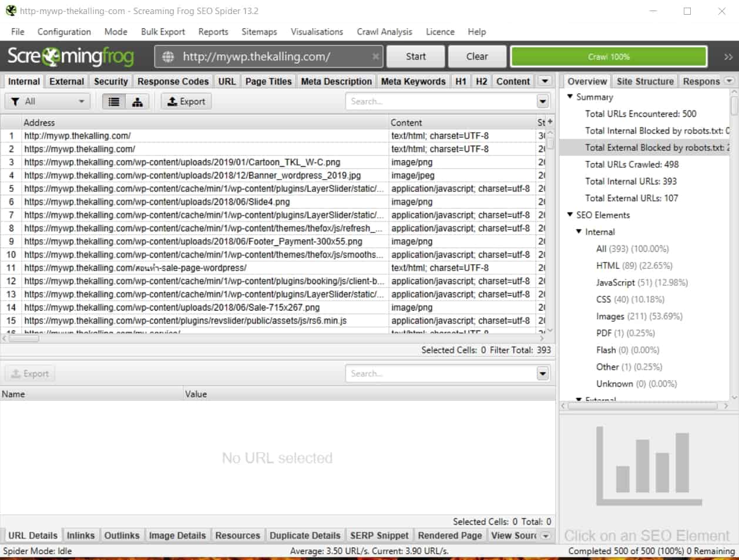Image resolution: width=739 pixels, height=560 pixels.
Task: Export the internal crawl data
Action: tap(186, 102)
